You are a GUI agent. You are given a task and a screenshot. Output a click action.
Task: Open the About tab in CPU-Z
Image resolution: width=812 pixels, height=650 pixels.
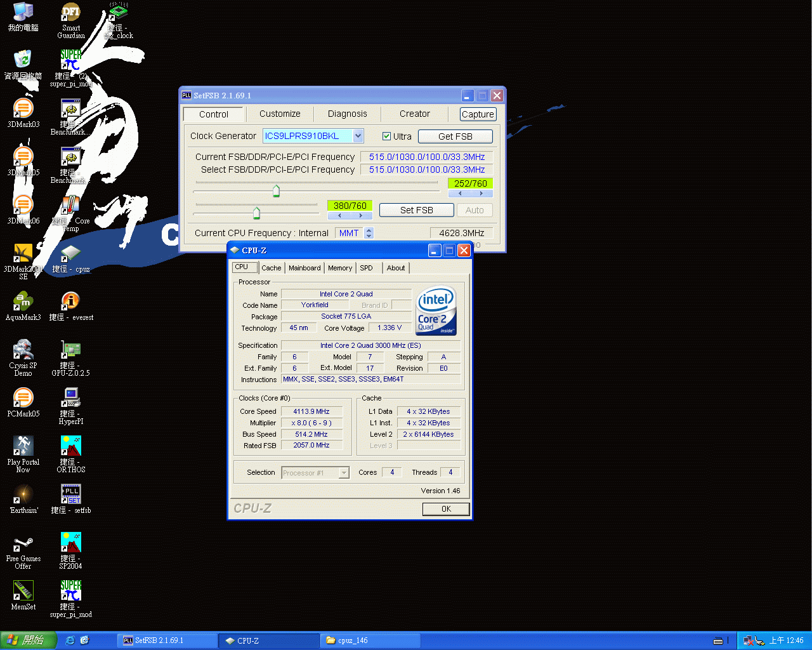pyautogui.click(x=396, y=268)
